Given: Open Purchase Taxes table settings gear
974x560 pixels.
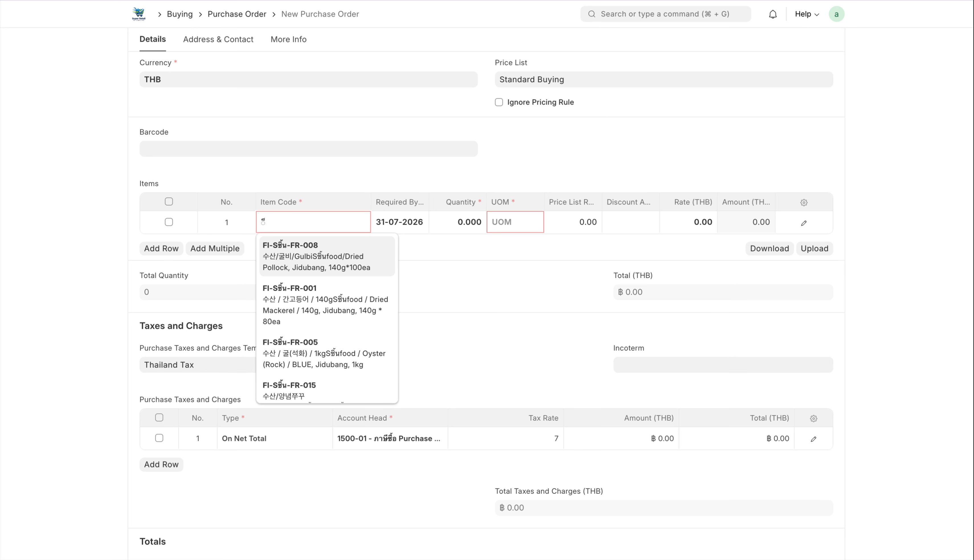Looking at the screenshot, I should [x=814, y=419].
